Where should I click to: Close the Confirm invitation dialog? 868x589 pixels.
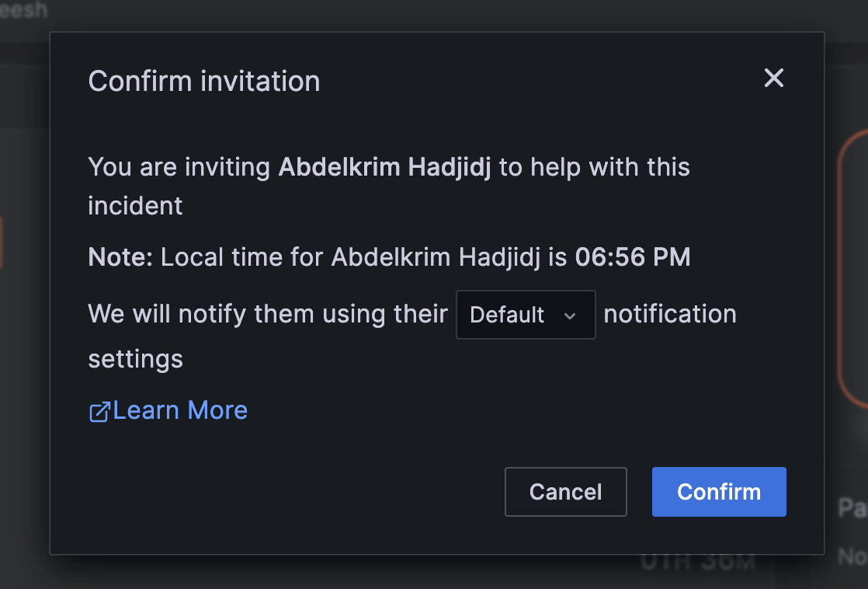tap(774, 78)
